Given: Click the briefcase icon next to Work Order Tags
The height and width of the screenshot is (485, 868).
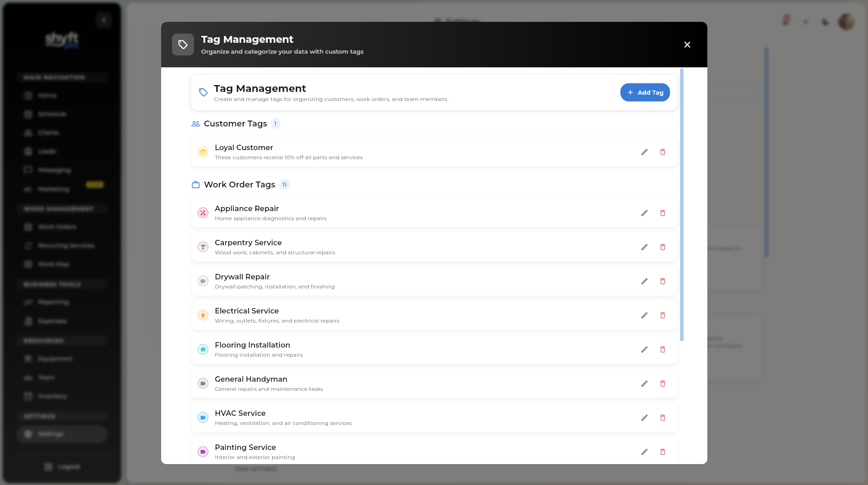Looking at the screenshot, I should (x=195, y=184).
